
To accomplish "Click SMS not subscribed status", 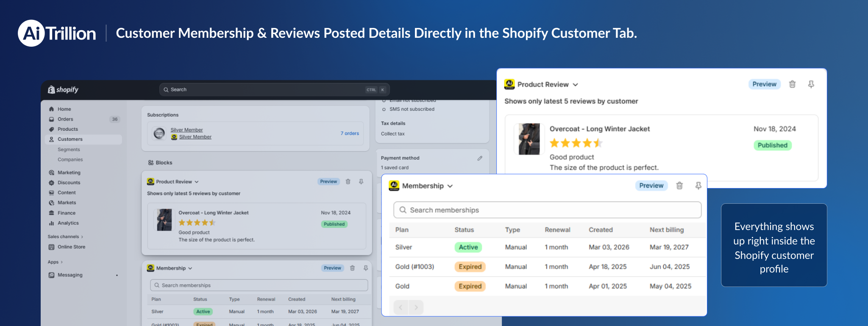I will 412,109.
